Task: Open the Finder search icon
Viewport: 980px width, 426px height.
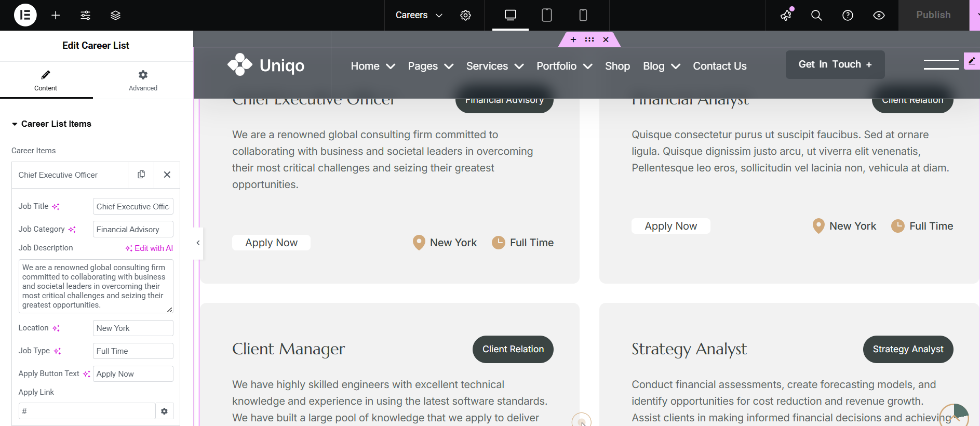Action: (x=816, y=15)
